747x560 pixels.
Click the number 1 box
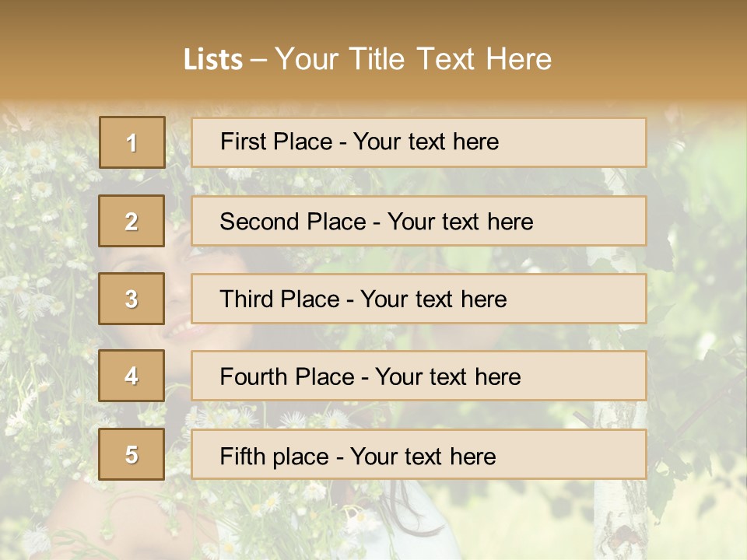(132, 142)
